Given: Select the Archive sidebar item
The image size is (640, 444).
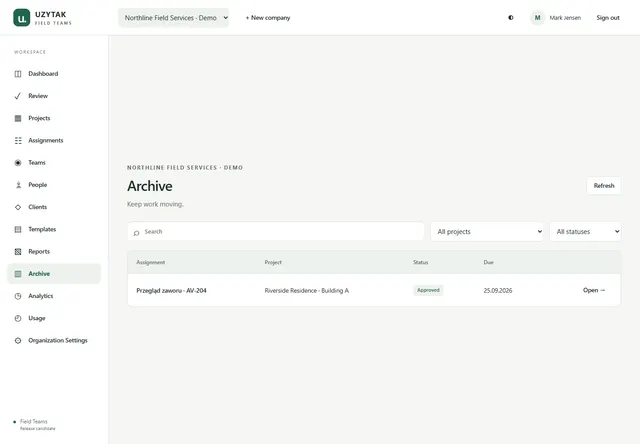Looking at the screenshot, I should pos(54,274).
